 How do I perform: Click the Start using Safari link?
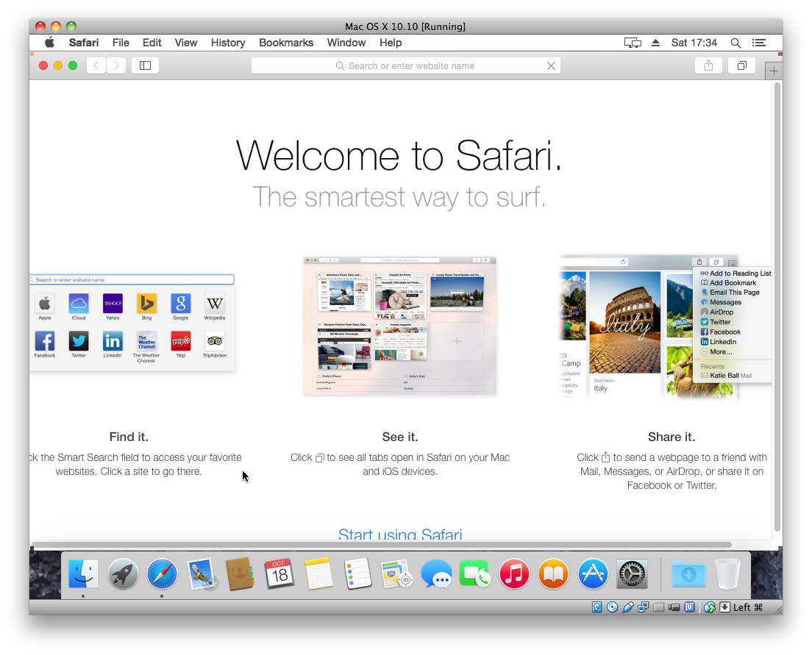[400, 534]
